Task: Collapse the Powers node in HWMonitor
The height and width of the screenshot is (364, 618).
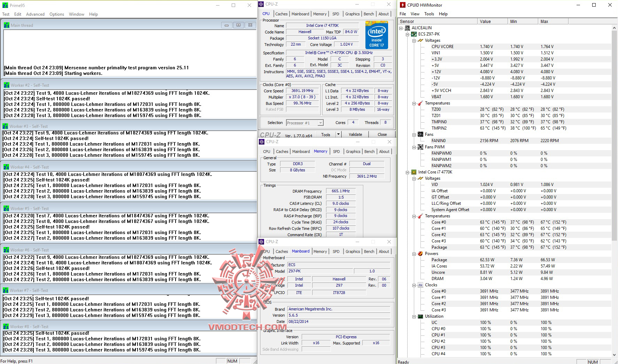Action: tap(414, 254)
